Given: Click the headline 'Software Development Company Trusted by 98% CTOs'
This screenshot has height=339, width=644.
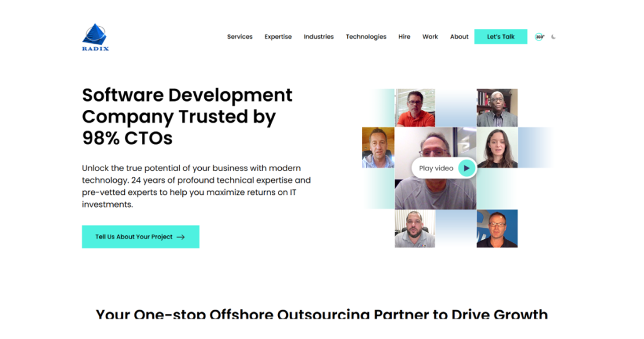Looking at the screenshot, I should click(x=187, y=116).
